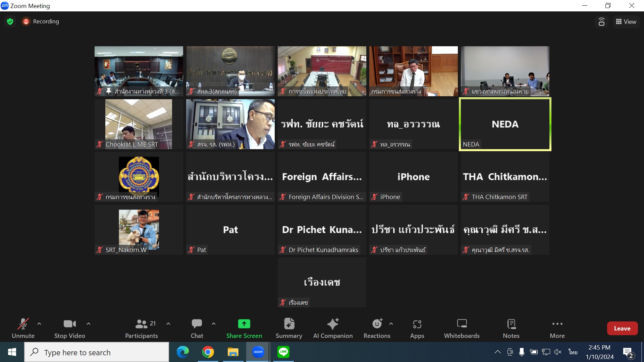Click the Share Screen icon

(x=244, y=324)
